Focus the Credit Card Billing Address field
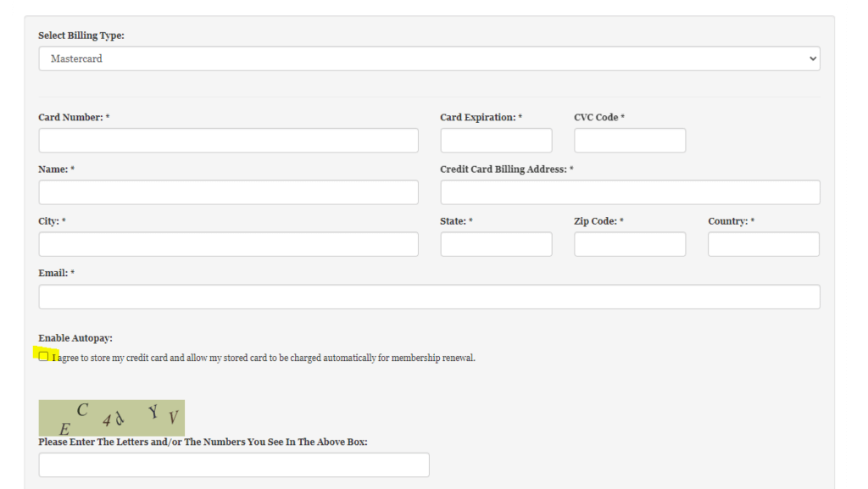This screenshot has height=489, width=868. click(x=630, y=192)
